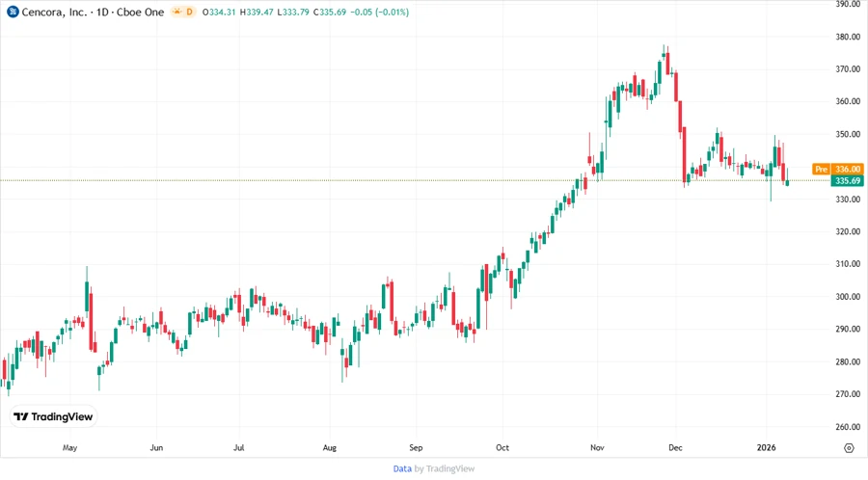868x480 pixels.
Task: Select the 'Aug' label on time axis
Action: [x=330, y=448]
